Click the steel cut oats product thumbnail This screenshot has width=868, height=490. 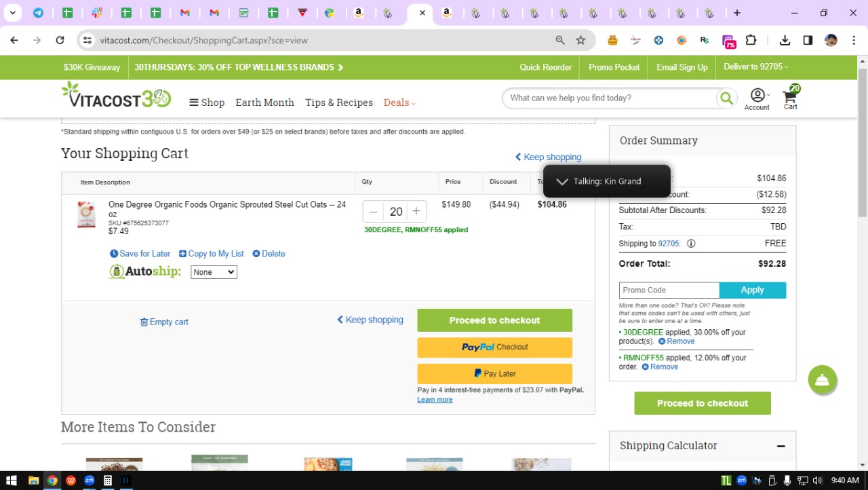coord(86,215)
